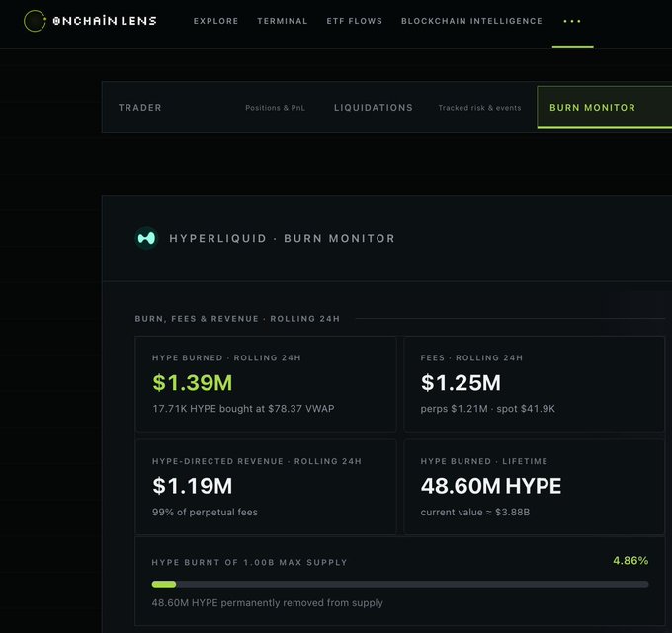672x633 pixels.
Task: Click '48.60M HYPE permanently removed from supply'
Action: tap(267, 603)
